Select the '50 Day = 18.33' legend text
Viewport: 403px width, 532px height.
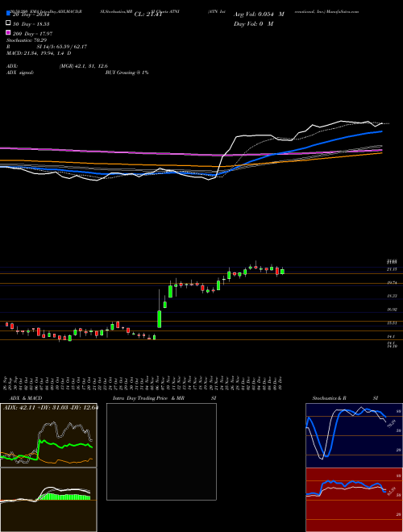pyautogui.click(x=31, y=24)
